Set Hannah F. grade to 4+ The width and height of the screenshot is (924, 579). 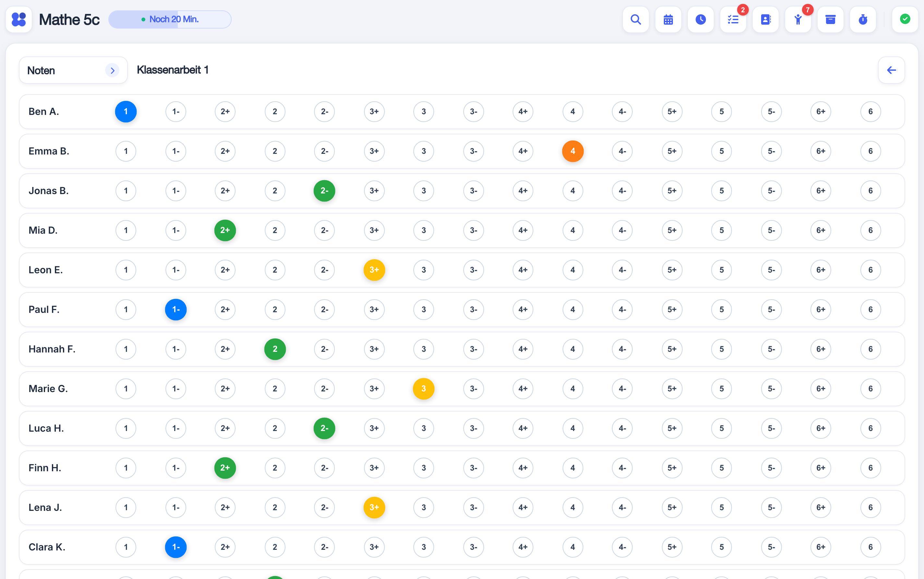[x=523, y=349]
